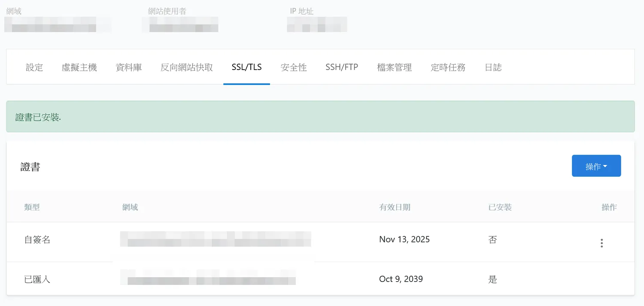Viewport: 644px width, 306px height.
Task: Open the three-dot menu for 自簽名 certificate
Action: (601, 243)
